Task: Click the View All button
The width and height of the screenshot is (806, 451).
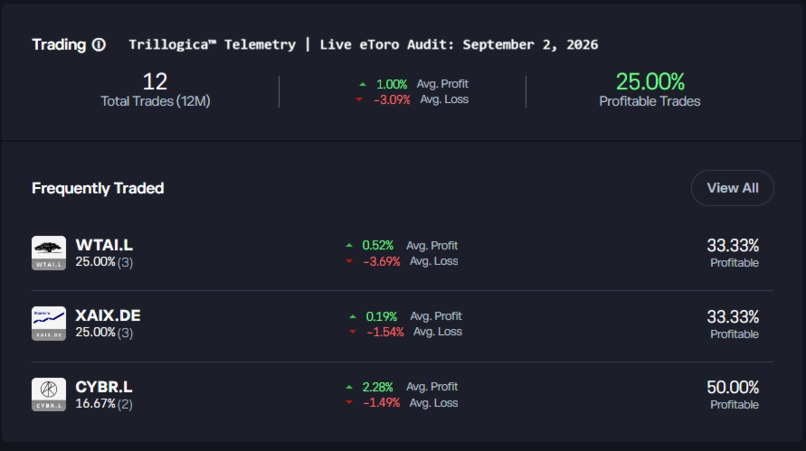Action: (732, 188)
